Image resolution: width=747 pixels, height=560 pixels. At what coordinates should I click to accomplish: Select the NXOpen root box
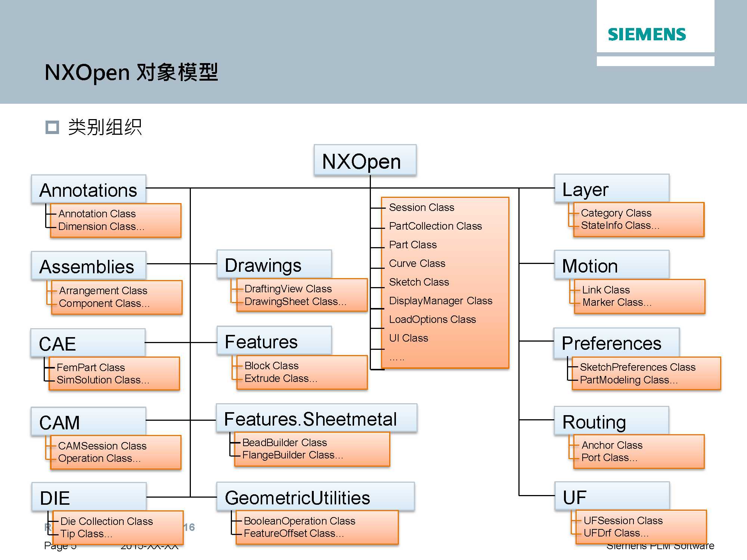coord(365,160)
